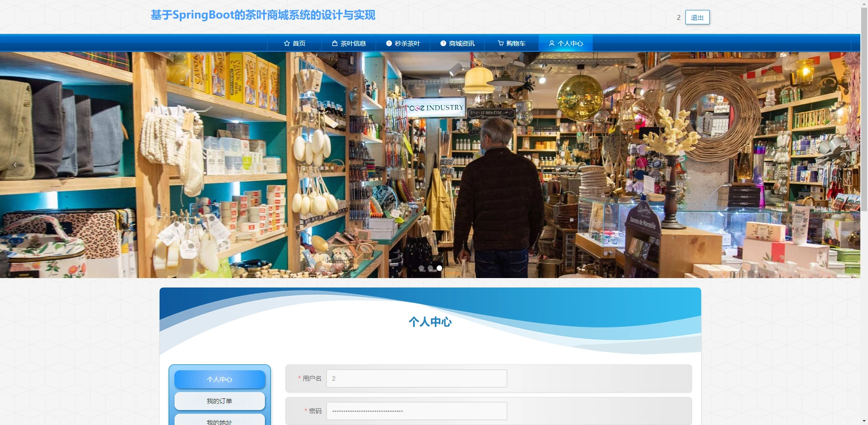The width and height of the screenshot is (868, 425).
Task: Select the 茶叶信息 navigation tab
Action: coord(349,43)
